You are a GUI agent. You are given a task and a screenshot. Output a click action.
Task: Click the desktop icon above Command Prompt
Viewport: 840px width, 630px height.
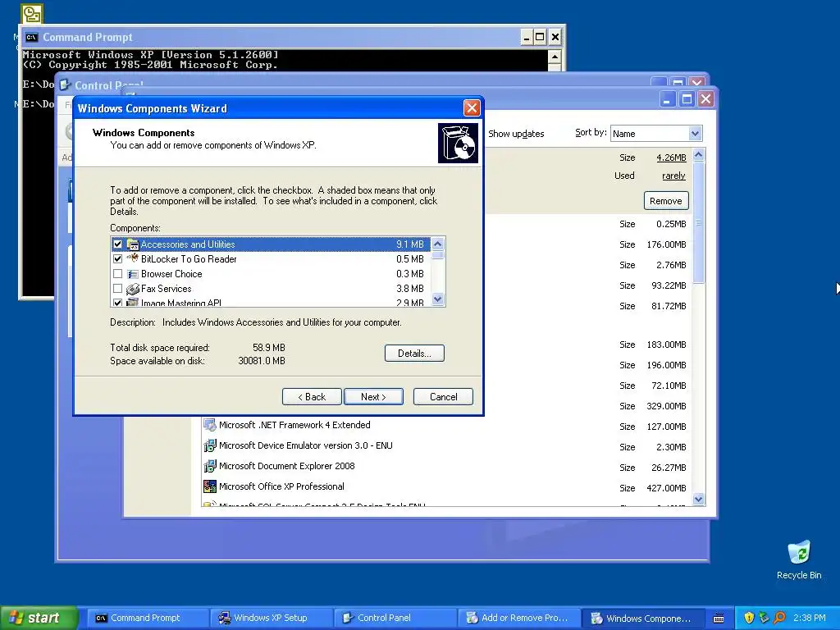pos(32,14)
